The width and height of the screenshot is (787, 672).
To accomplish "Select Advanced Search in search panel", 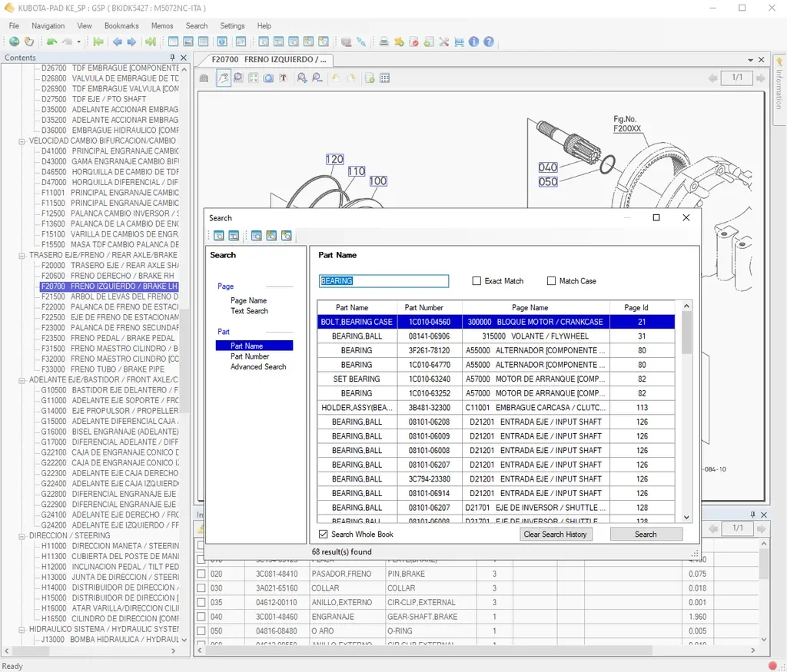I will click(258, 367).
